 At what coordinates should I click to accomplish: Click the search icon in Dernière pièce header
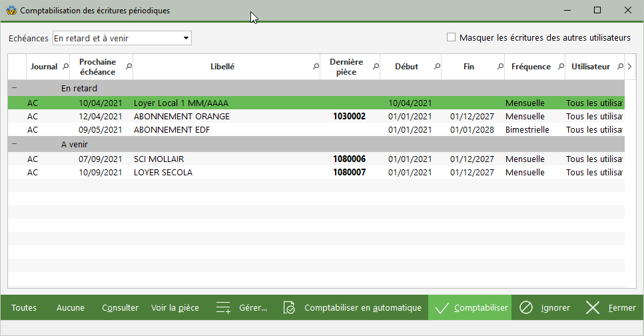[x=376, y=67]
